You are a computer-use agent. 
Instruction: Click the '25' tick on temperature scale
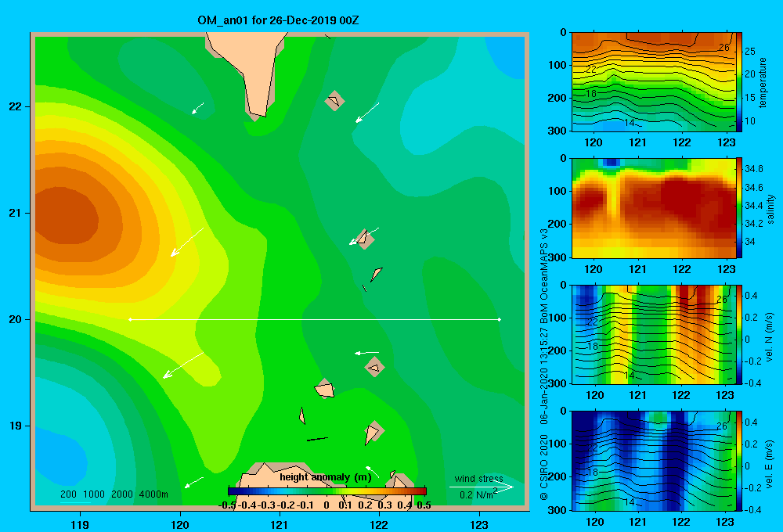[750, 52]
